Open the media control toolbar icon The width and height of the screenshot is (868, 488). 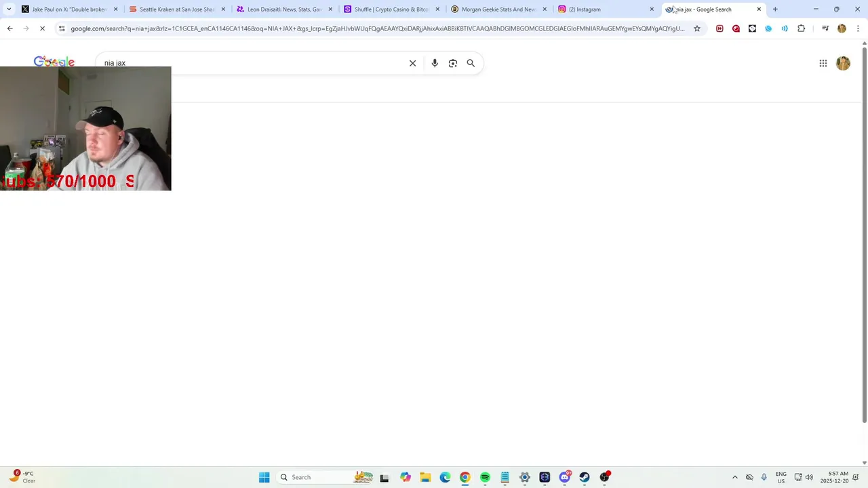click(825, 28)
